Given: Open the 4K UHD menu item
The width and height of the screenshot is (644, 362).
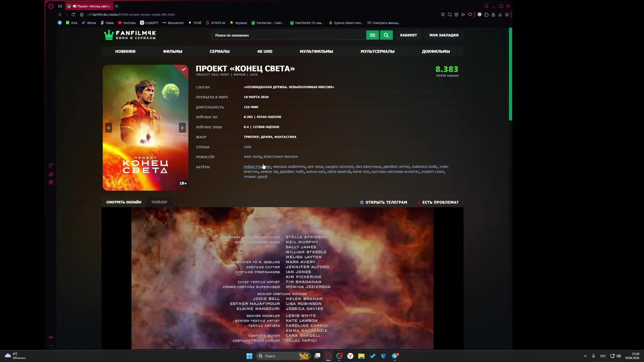Looking at the screenshot, I should 265,51.
